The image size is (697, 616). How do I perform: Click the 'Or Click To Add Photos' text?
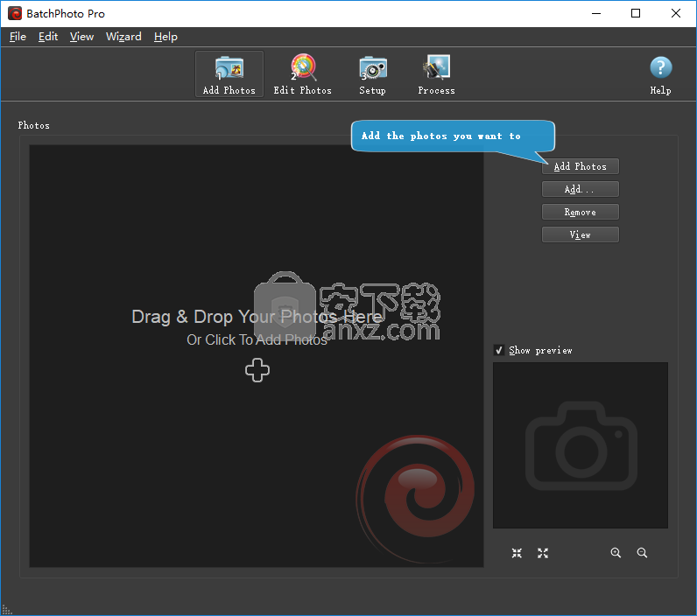click(257, 339)
